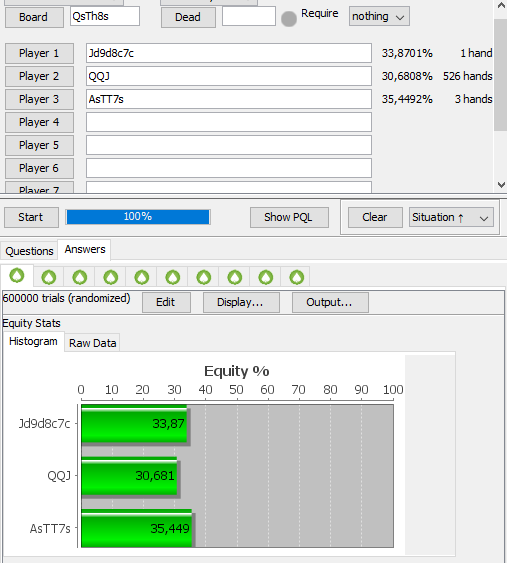507x563 pixels.
Task: Click the Player 6 button
Action: [39, 168]
